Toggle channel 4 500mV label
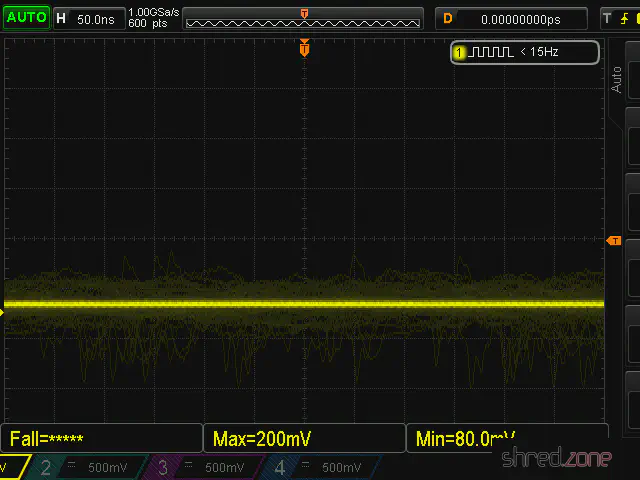Screen dimensions: 640x480 318,467
